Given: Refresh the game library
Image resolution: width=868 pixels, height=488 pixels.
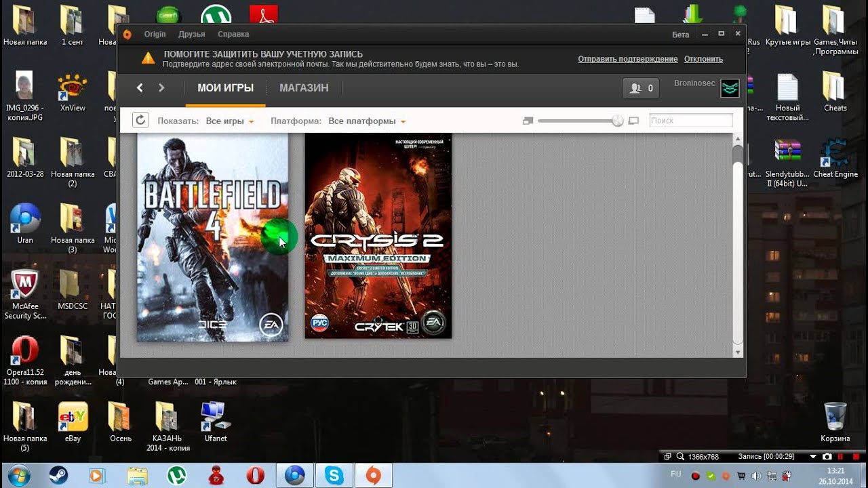Looking at the screenshot, I should click(x=140, y=120).
